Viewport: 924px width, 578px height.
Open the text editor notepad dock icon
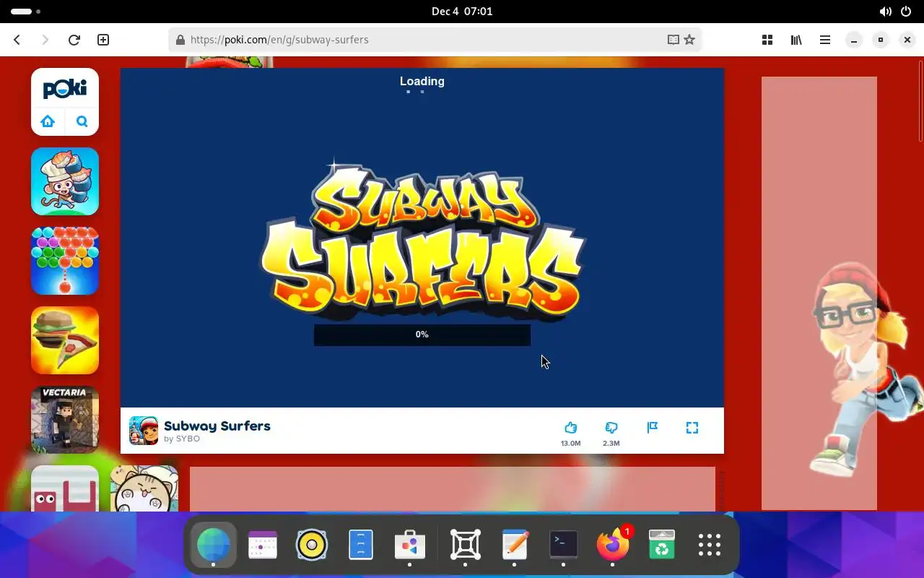click(x=515, y=545)
